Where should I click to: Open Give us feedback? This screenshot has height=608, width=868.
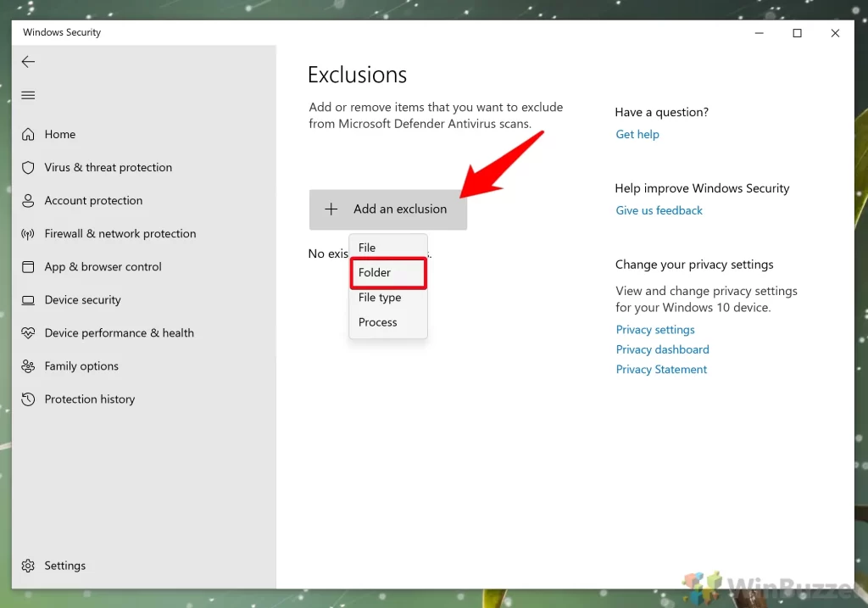click(659, 209)
